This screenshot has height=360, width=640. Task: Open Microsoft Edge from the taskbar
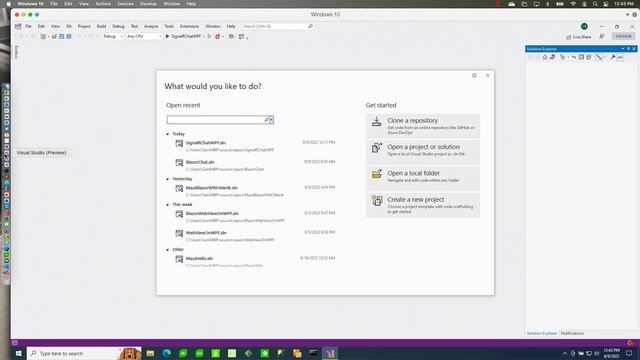[x=167, y=353]
